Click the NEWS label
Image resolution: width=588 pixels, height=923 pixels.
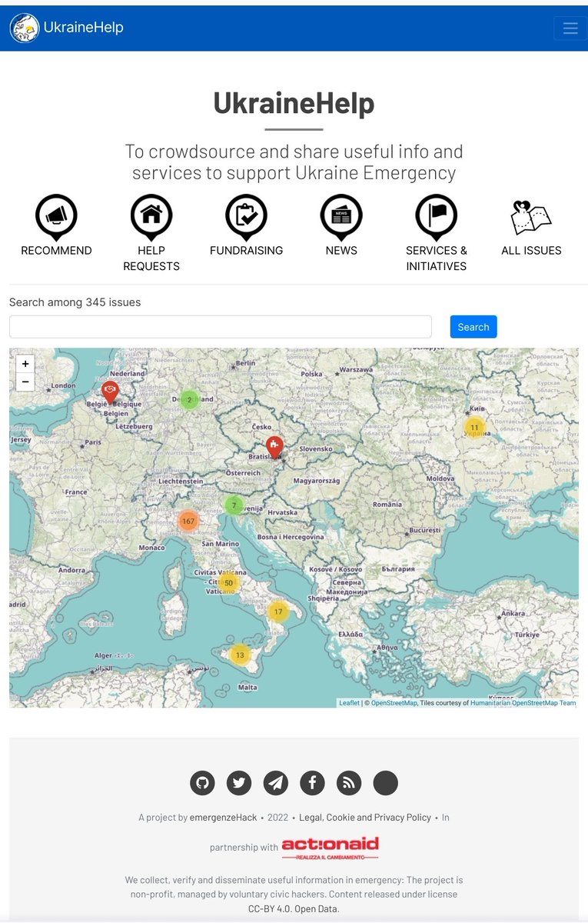point(341,251)
